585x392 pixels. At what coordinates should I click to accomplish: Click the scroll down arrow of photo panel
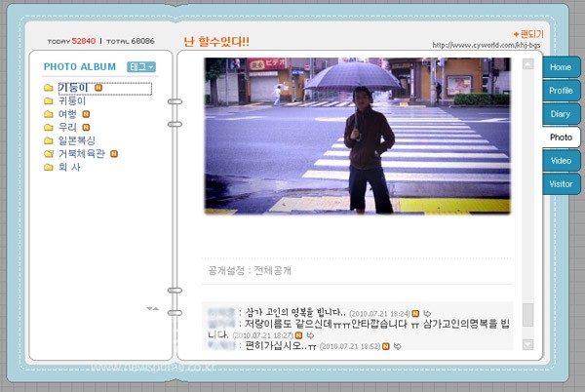pos(528,344)
